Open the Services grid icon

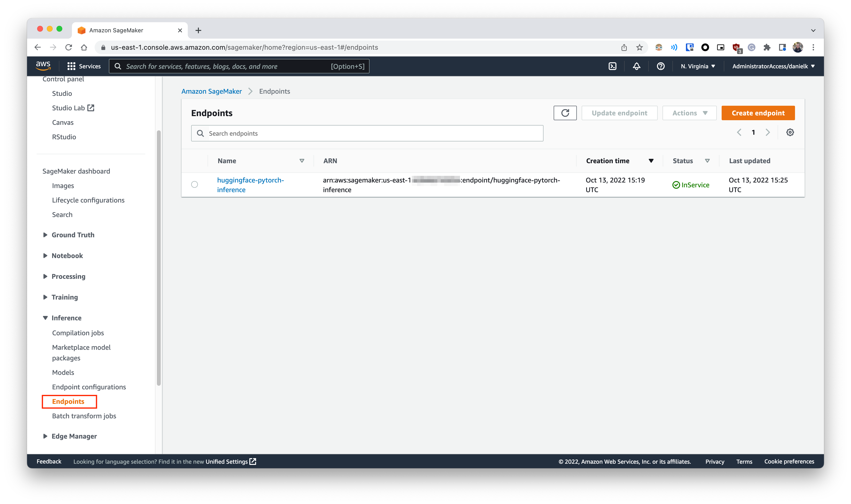(x=71, y=66)
